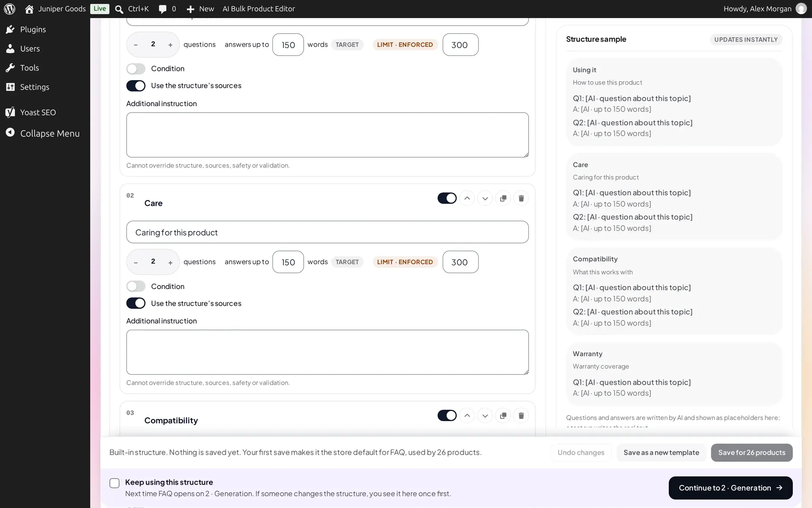The width and height of the screenshot is (812, 508).
Task: Move Care section up
Action: tap(467, 198)
